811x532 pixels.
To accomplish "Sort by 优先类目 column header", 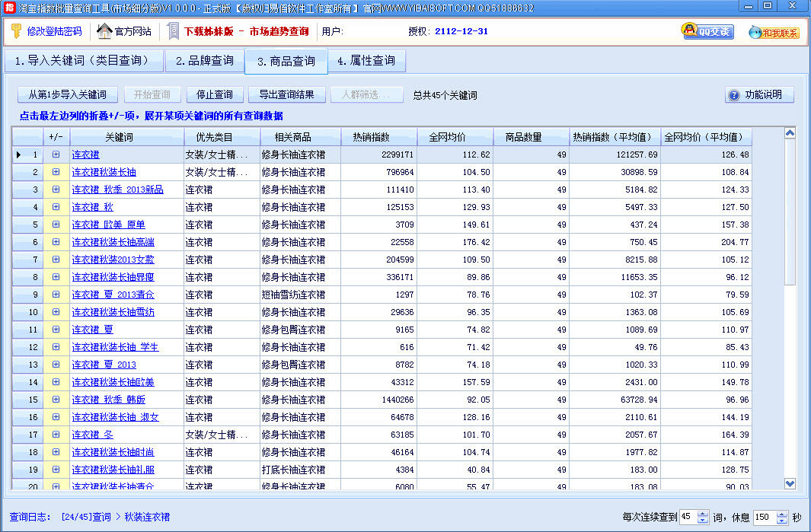I will (222, 137).
